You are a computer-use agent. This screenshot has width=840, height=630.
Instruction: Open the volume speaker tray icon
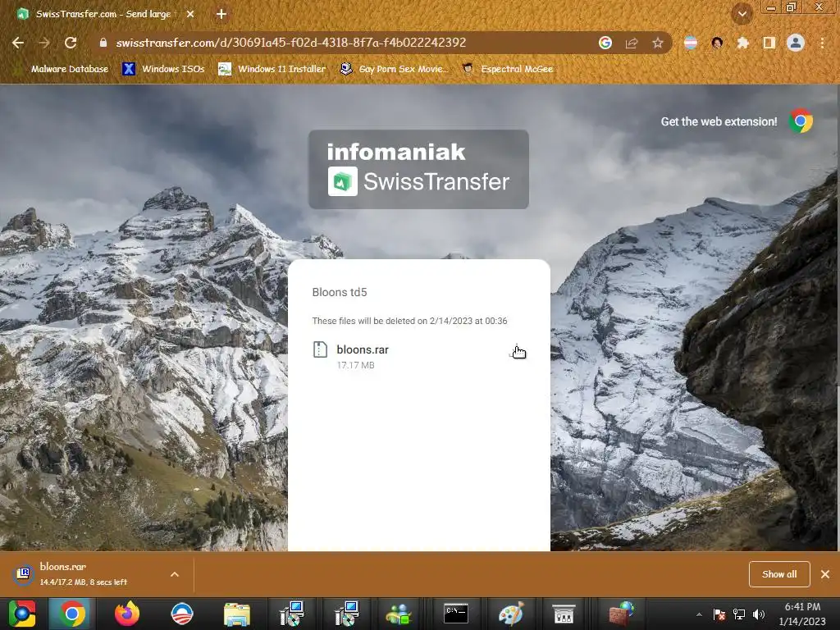point(759,614)
